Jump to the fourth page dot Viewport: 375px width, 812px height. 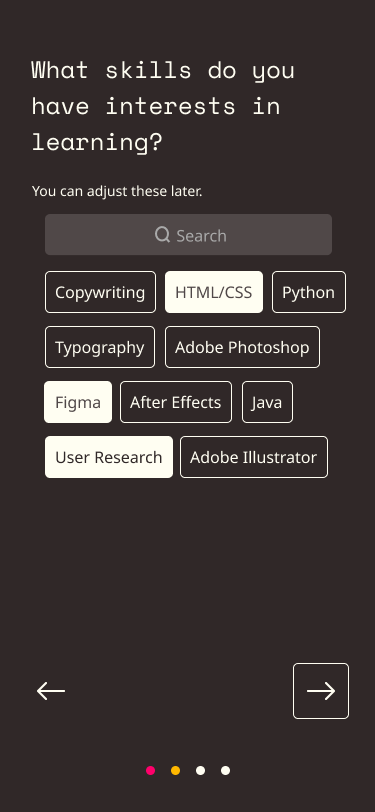click(x=225, y=771)
